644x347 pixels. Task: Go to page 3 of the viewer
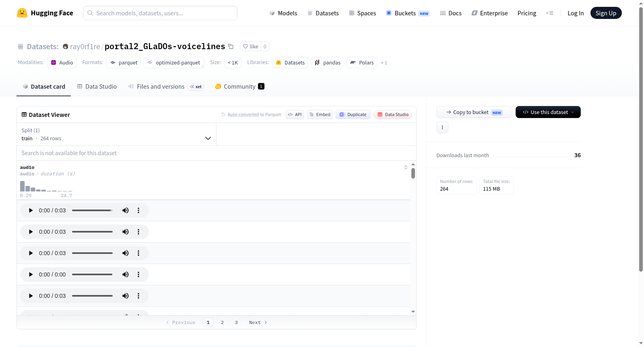coord(236,322)
